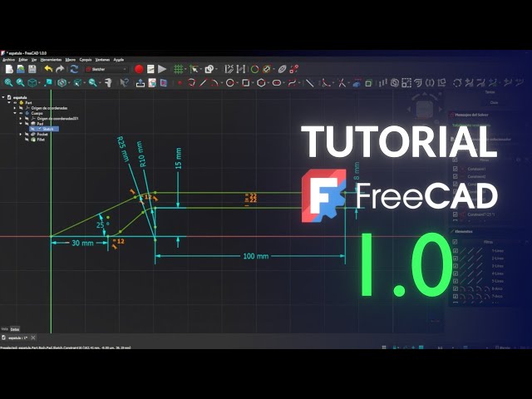Viewport: 532px width, 399px height.
Task: Open the Sketcher workbench dropdown
Action: pos(106,69)
